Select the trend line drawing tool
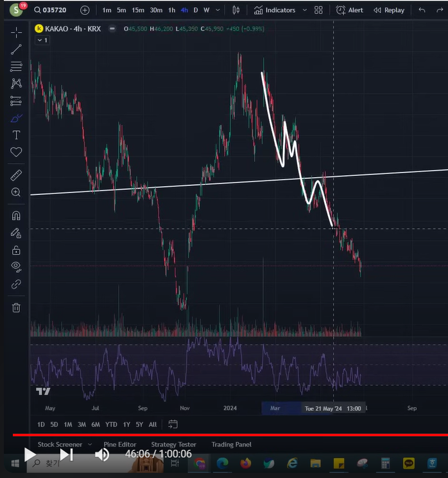The height and width of the screenshot is (478, 448). (16, 49)
